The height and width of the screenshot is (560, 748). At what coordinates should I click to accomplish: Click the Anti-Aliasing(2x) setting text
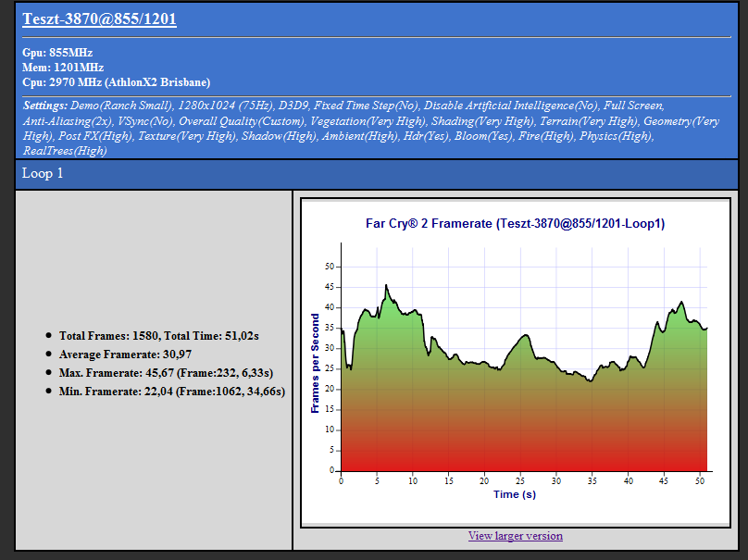tap(68, 121)
